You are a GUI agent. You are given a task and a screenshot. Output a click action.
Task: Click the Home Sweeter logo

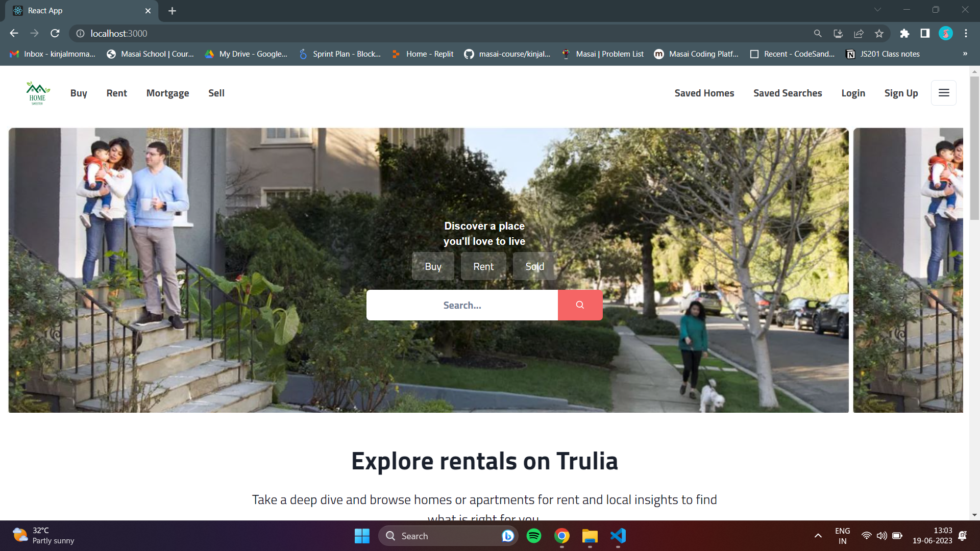tap(37, 93)
